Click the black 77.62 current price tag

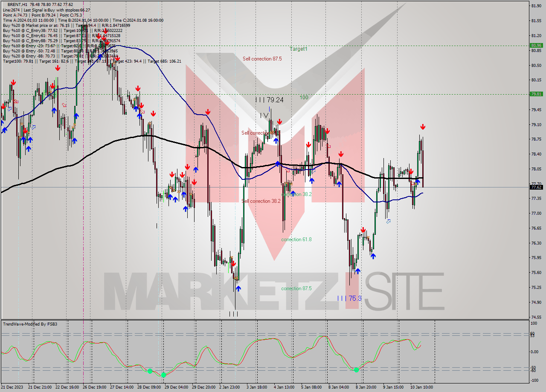pos(536,187)
